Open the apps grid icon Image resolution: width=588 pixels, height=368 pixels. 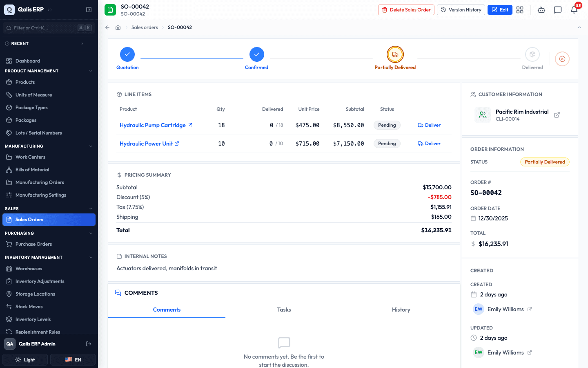[x=520, y=10]
